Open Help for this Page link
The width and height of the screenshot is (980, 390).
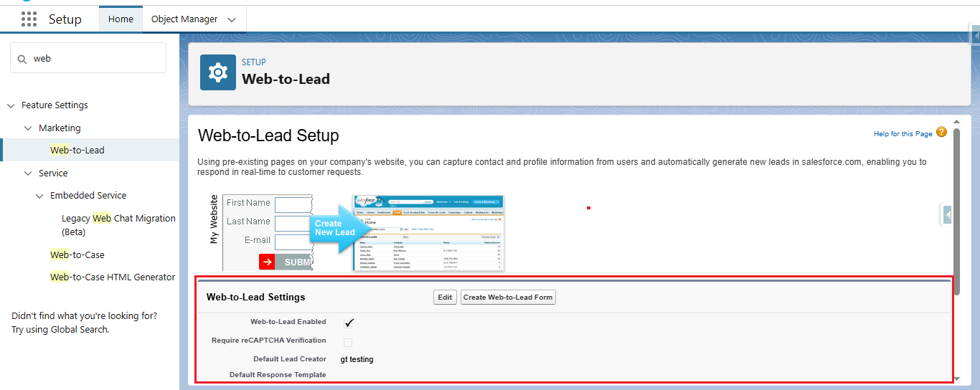[903, 134]
